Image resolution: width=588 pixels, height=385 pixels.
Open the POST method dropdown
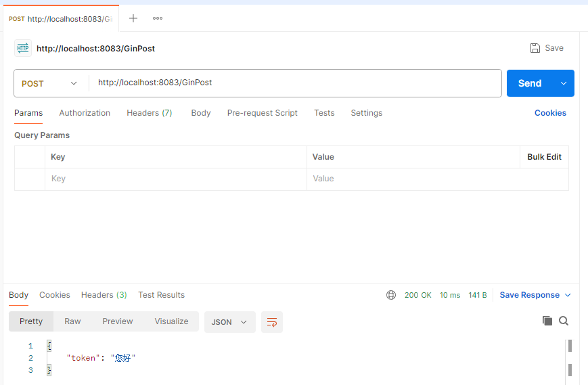(49, 83)
